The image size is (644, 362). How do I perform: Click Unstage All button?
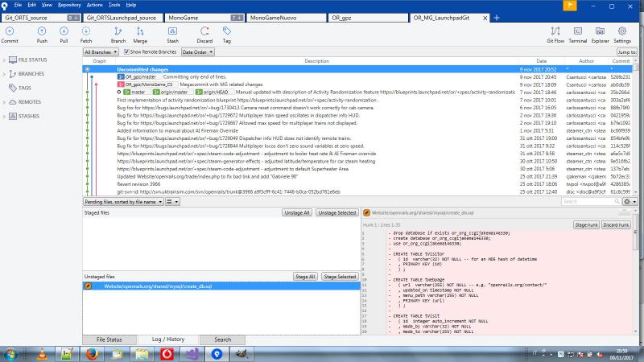click(296, 212)
